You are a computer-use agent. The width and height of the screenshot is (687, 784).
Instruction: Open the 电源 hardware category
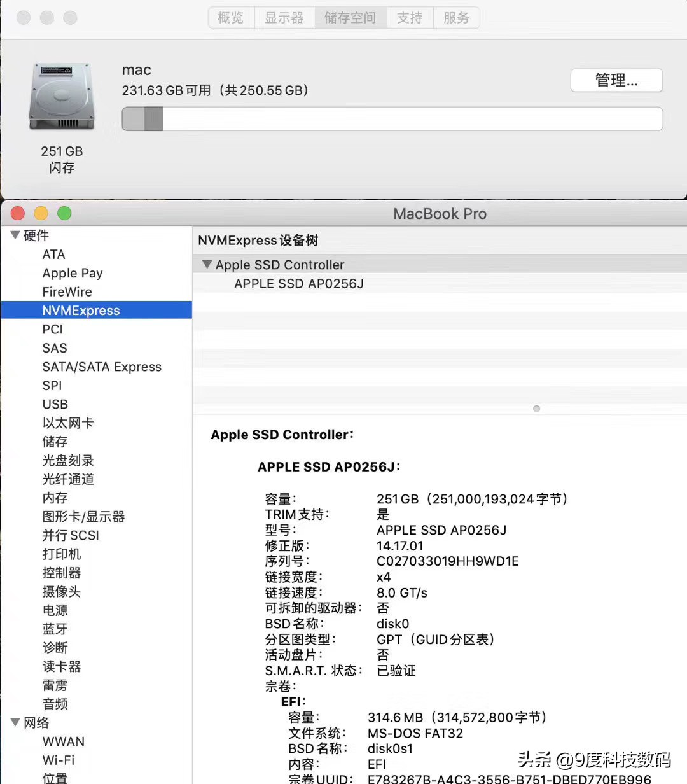pyautogui.click(x=55, y=610)
